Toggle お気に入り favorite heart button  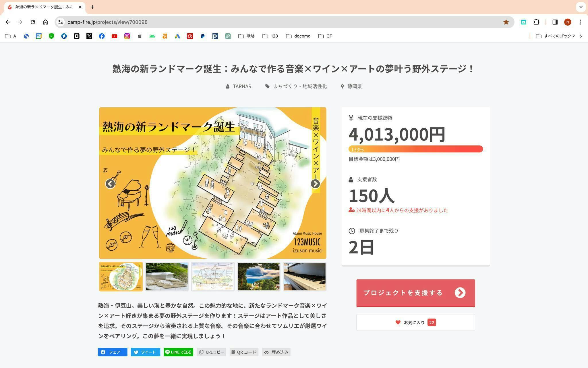[x=415, y=322]
